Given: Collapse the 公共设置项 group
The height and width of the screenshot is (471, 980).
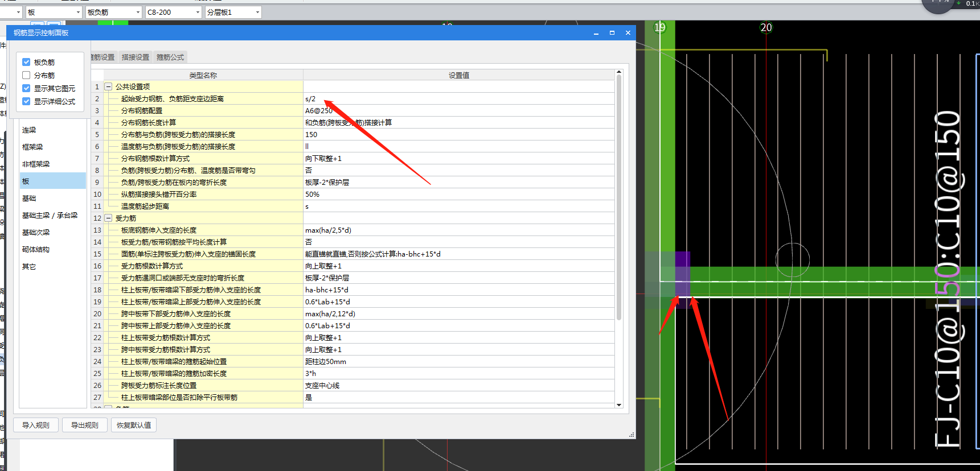Looking at the screenshot, I should (108, 86).
